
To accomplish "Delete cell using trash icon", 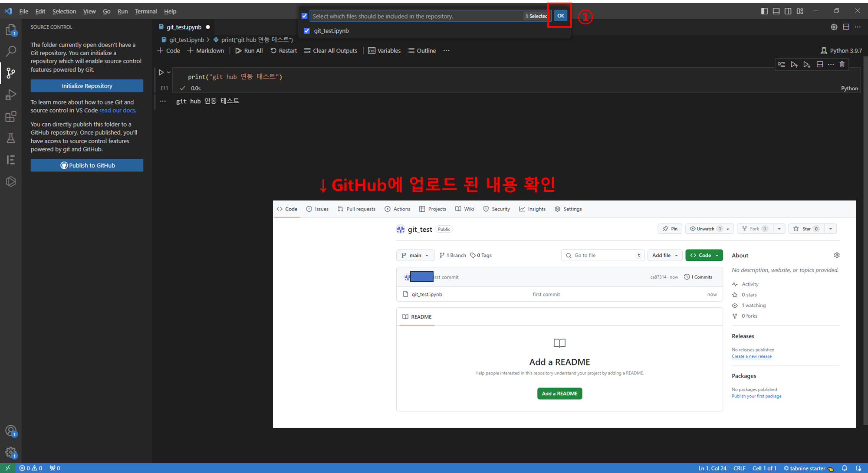I will point(842,64).
